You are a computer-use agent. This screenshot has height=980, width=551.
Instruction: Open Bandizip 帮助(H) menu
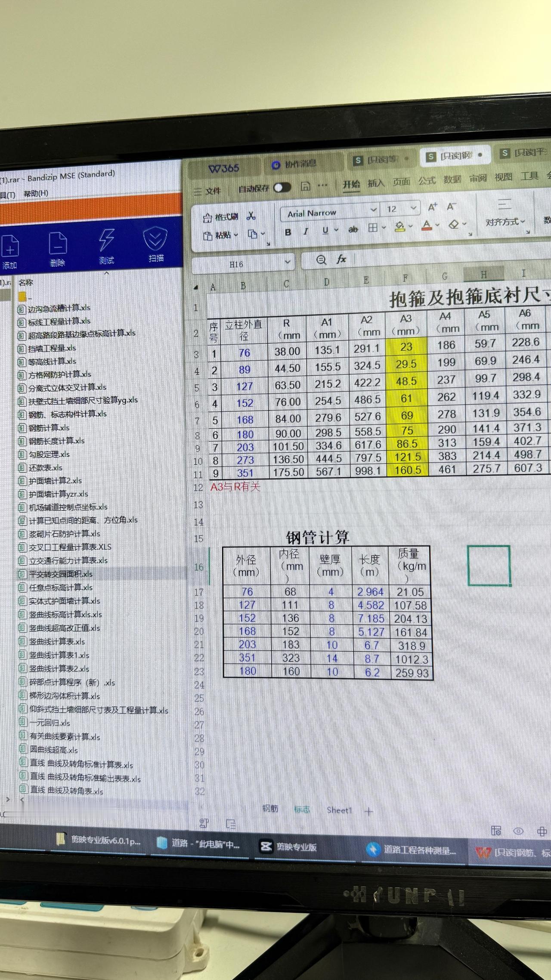(36, 193)
